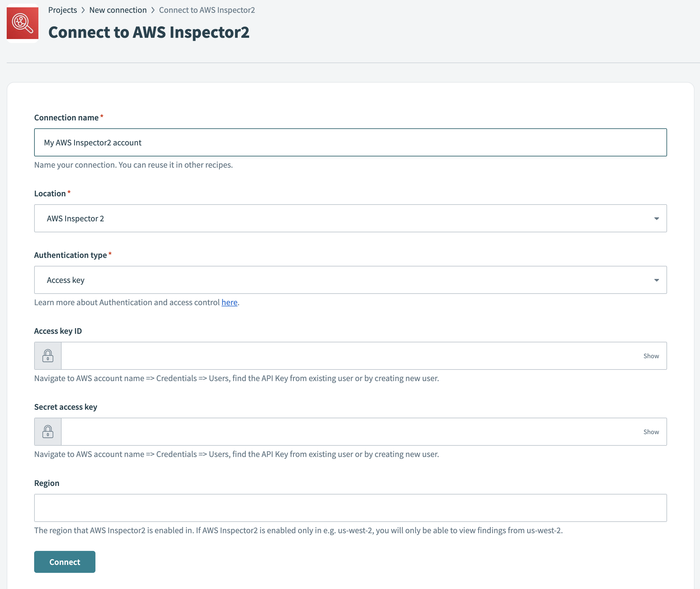The image size is (700, 589).
Task: Change authentication from Access key option
Action: point(350,280)
